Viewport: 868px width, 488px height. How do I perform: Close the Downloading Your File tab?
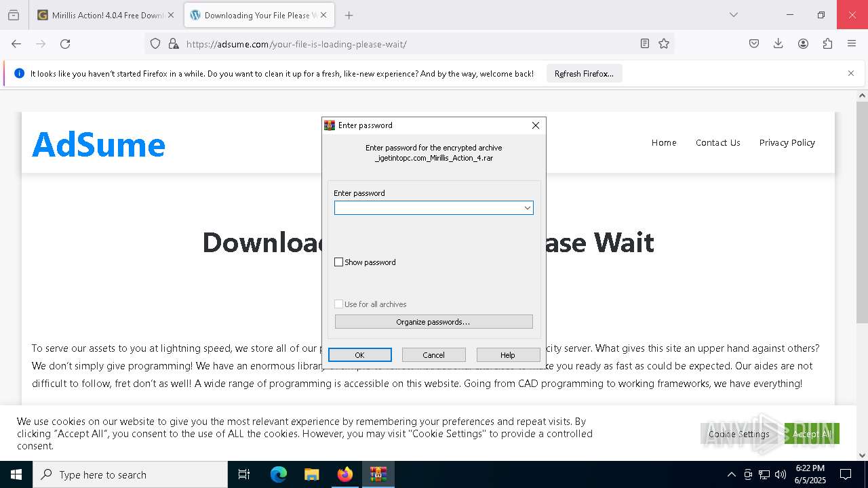pyautogui.click(x=323, y=15)
